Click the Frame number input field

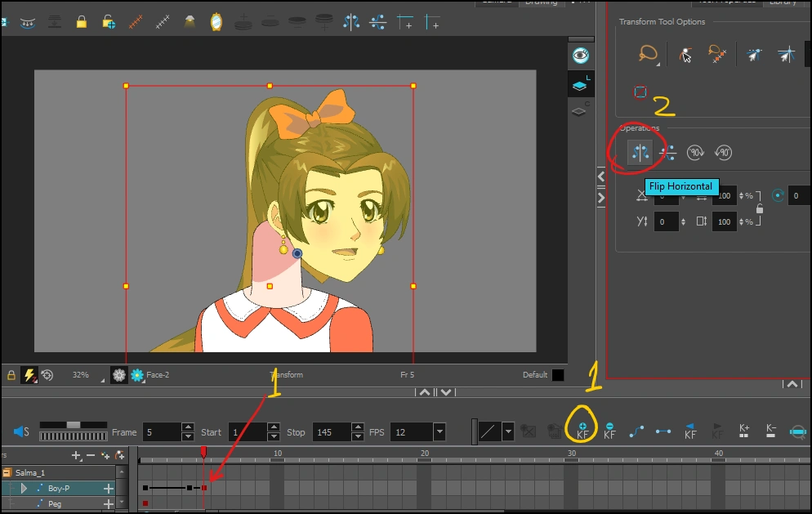point(161,431)
